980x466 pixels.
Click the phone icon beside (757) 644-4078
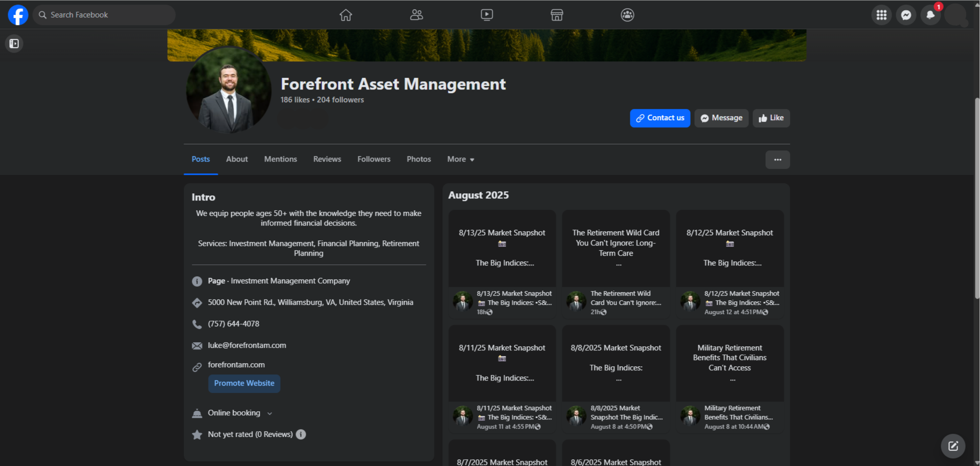click(x=197, y=324)
